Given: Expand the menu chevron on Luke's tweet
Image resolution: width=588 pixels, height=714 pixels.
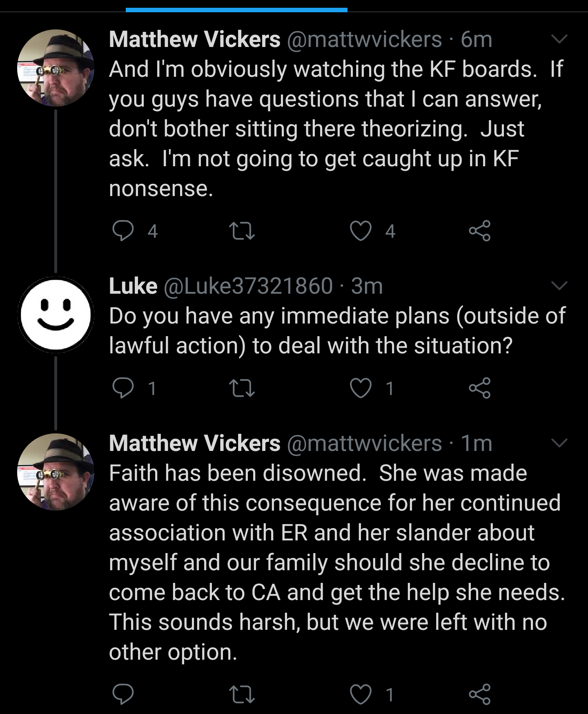Looking at the screenshot, I should click(x=559, y=285).
